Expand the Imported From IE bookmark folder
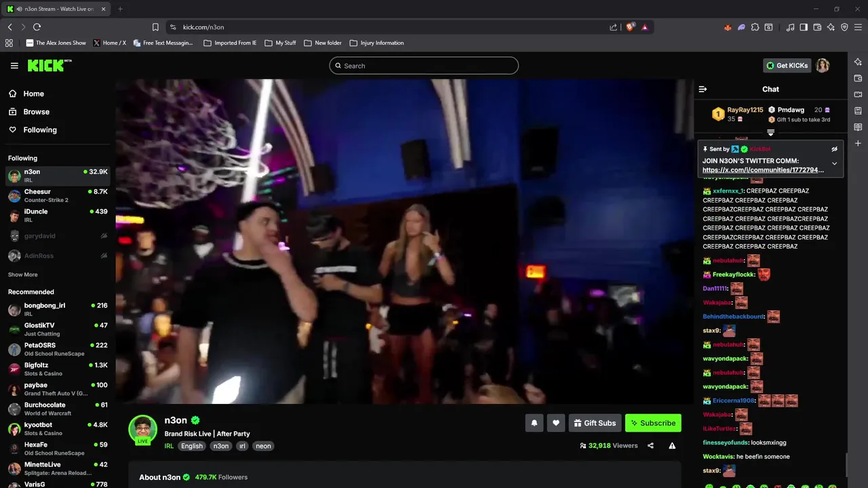This screenshot has height=488, width=868. click(230, 43)
